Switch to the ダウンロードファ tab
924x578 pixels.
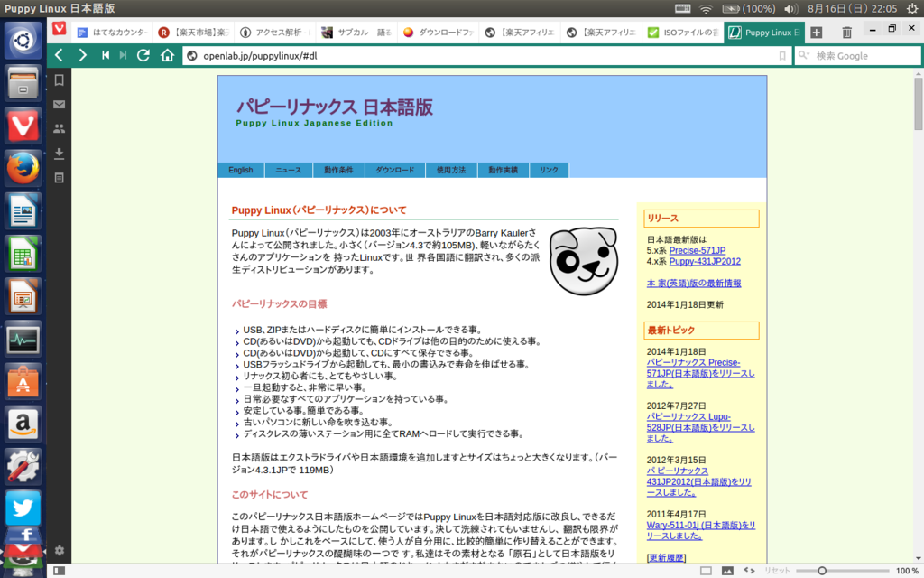[x=438, y=33]
